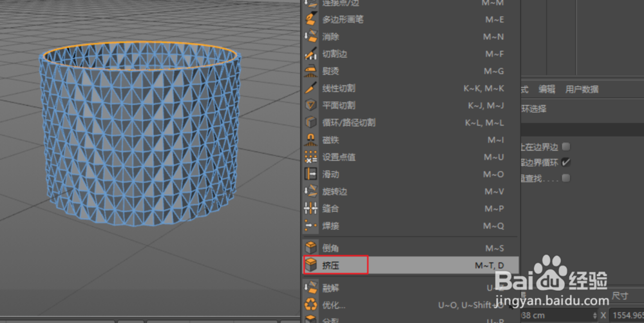Click the 环选择 tool title

pyautogui.click(x=534, y=108)
